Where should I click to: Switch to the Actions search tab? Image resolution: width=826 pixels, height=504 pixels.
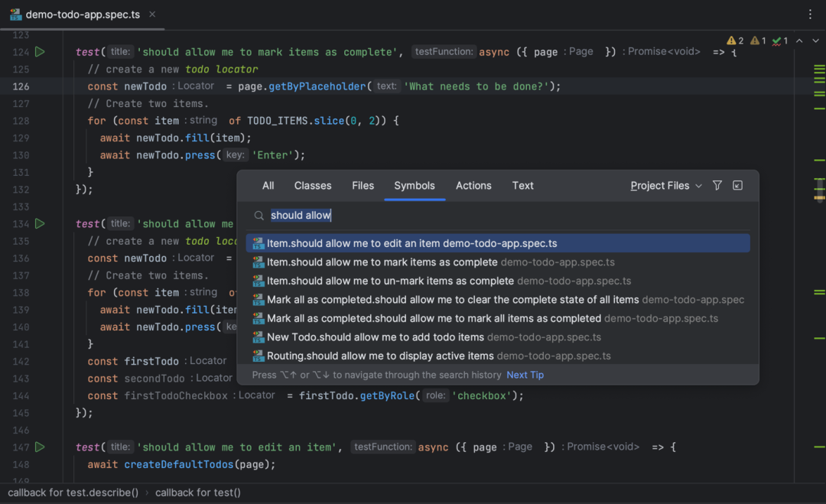[473, 185]
